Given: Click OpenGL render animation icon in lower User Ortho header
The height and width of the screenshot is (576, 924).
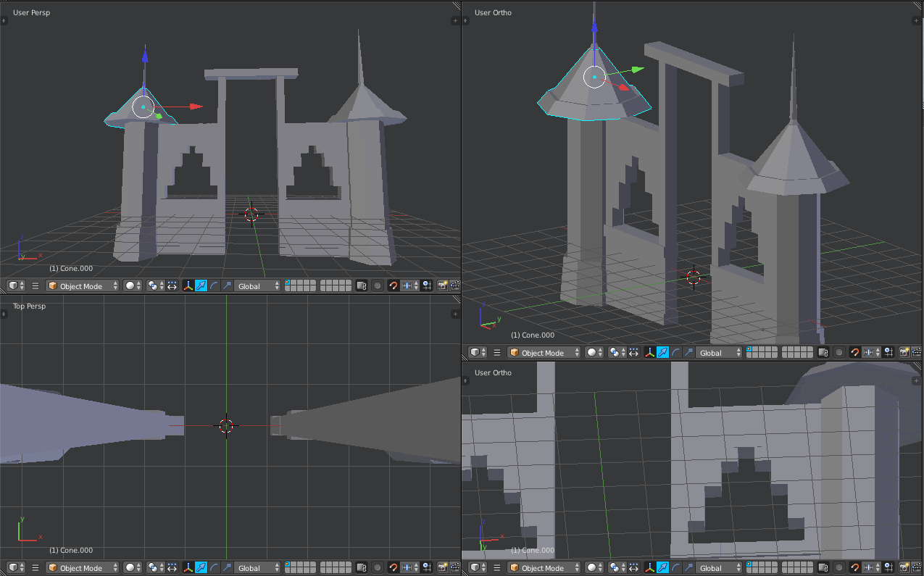Looking at the screenshot, I should pos(916,567).
